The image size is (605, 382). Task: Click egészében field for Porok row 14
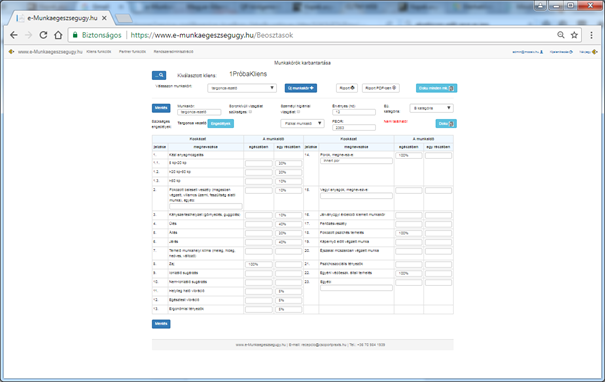(x=409, y=155)
